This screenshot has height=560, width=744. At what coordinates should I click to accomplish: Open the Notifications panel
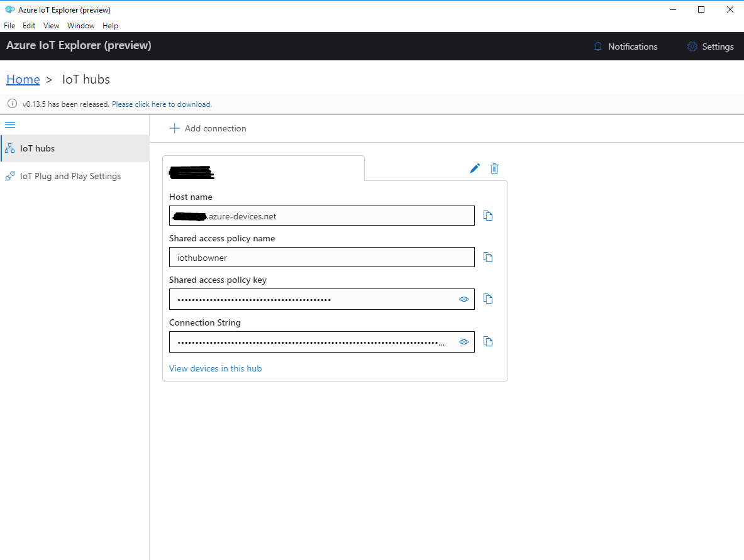[x=625, y=47]
